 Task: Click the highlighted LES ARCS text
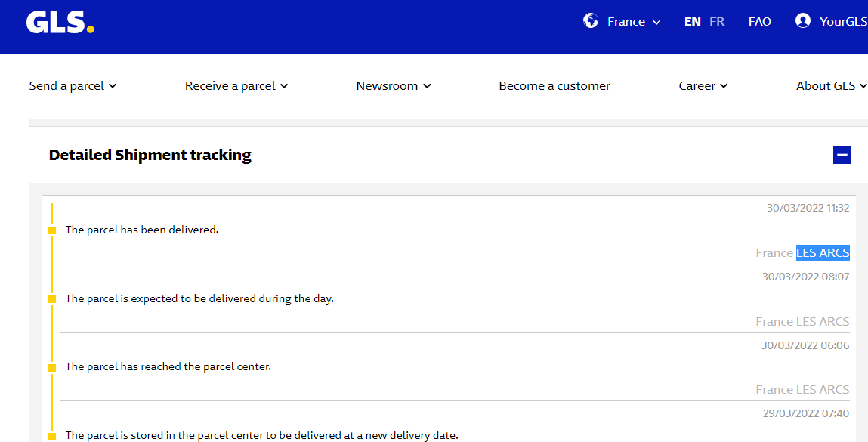point(822,253)
